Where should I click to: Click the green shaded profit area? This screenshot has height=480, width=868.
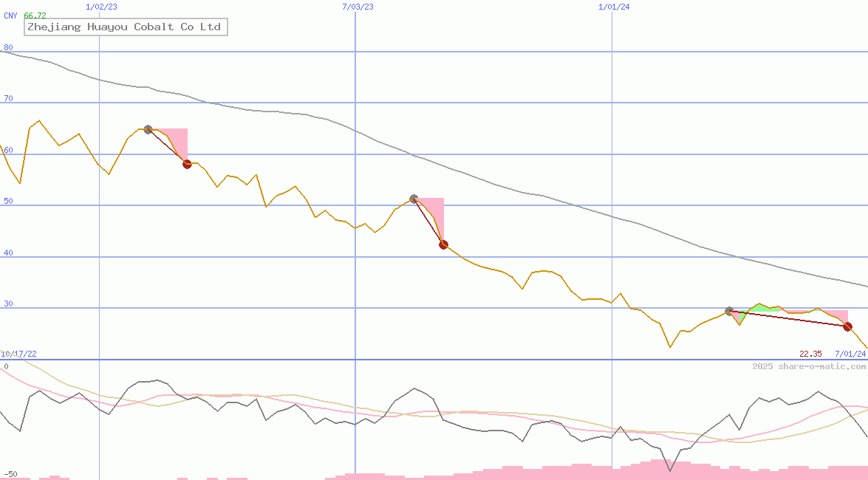[758, 307]
